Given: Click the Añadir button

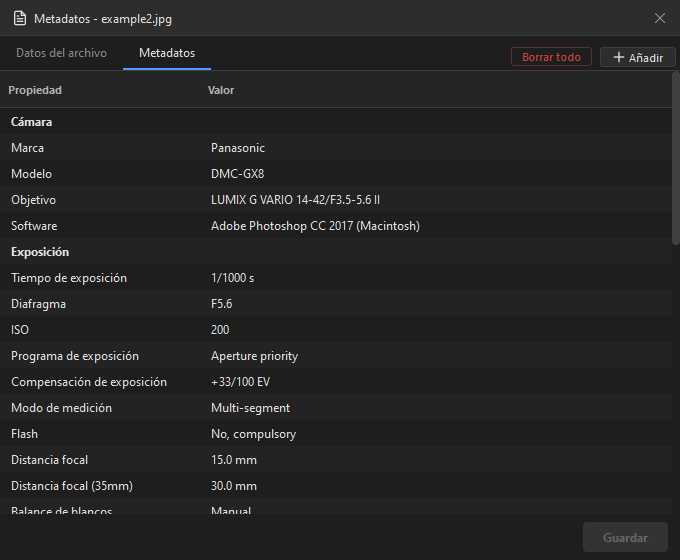Looking at the screenshot, I should (x=638, y=57).
